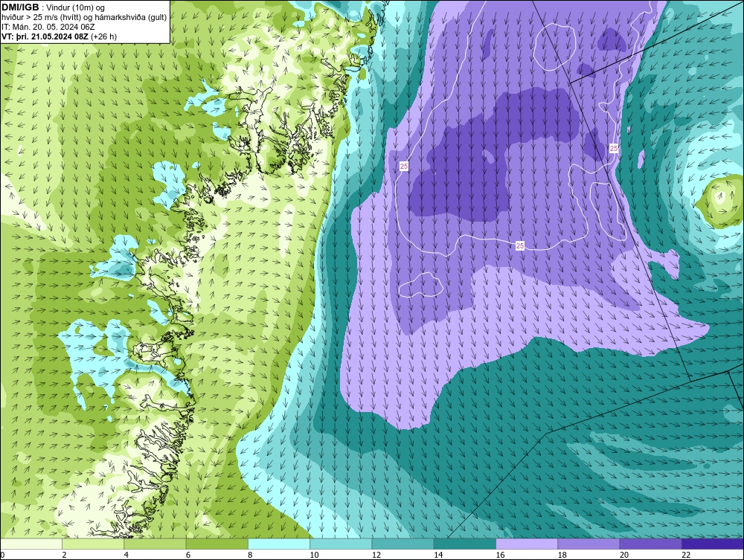Select the light teal swatch for 10–12 m/s
Screen dimensions: 744x560
[341, 544]
